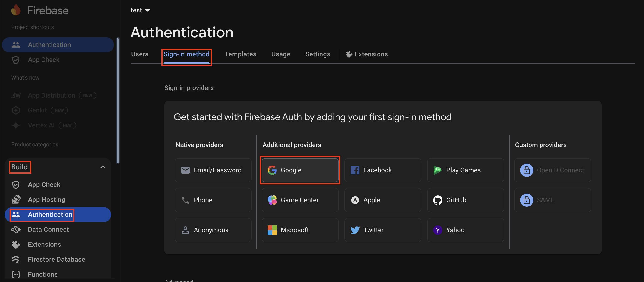Screen dimensions: 644x282
Task: Click the Anonymous person icon
Action: [x=185, y=230]
